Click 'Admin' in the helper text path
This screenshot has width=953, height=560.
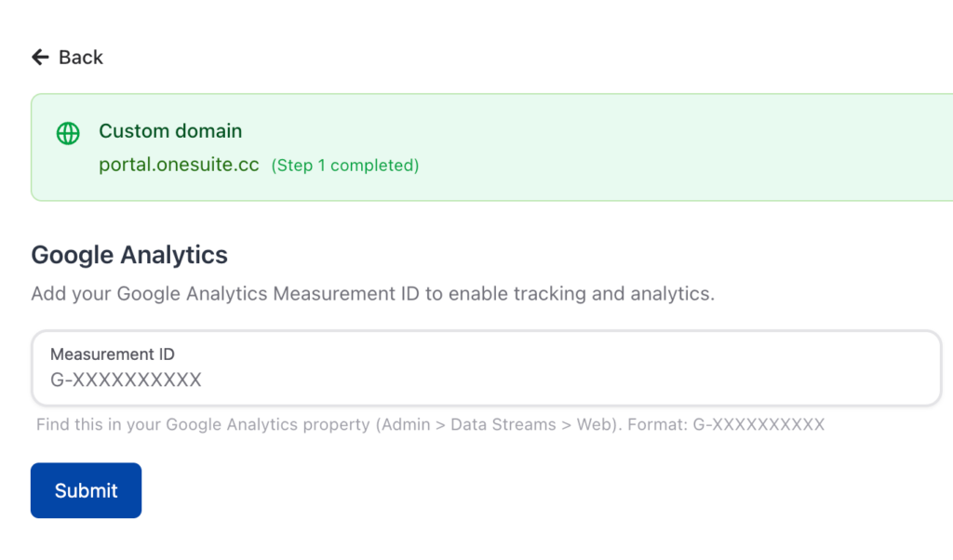[405, 425]
